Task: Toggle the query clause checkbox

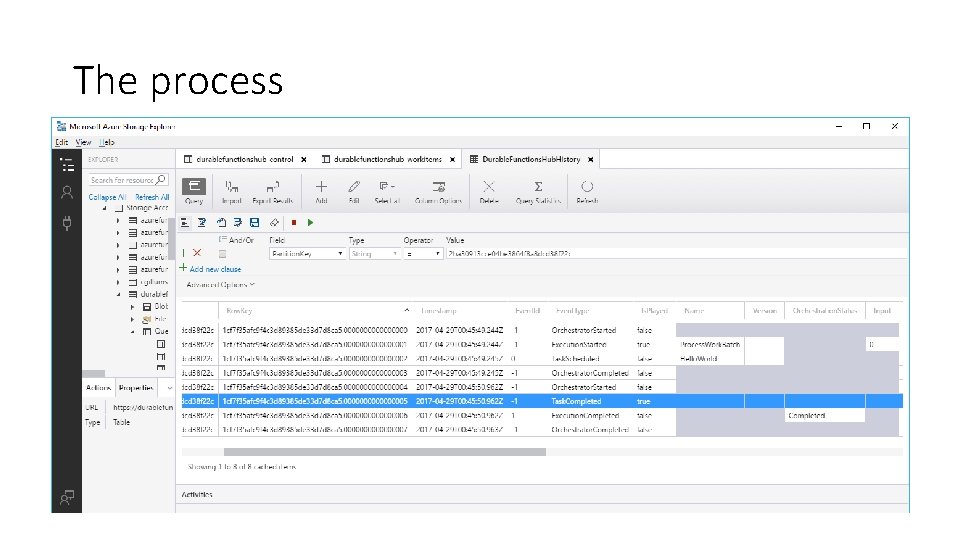Action: pos(222,253)
